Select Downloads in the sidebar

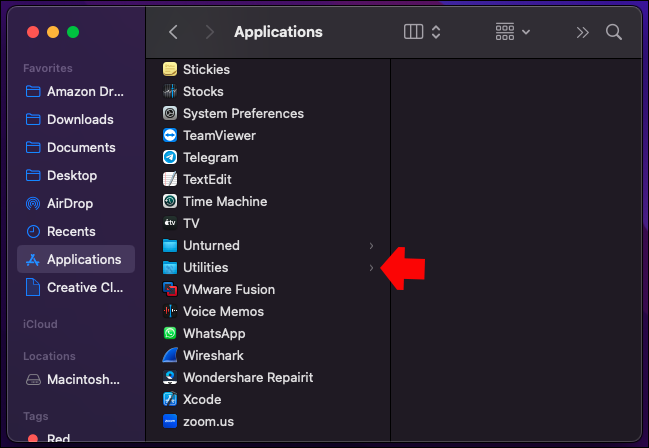80,120
